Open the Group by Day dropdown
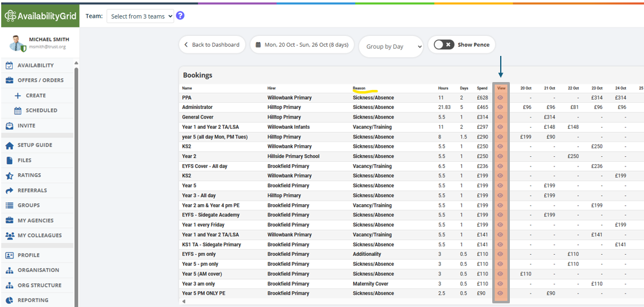Image resolution: width=644 pixels, height=307 pixels. [x=391, y=46]
